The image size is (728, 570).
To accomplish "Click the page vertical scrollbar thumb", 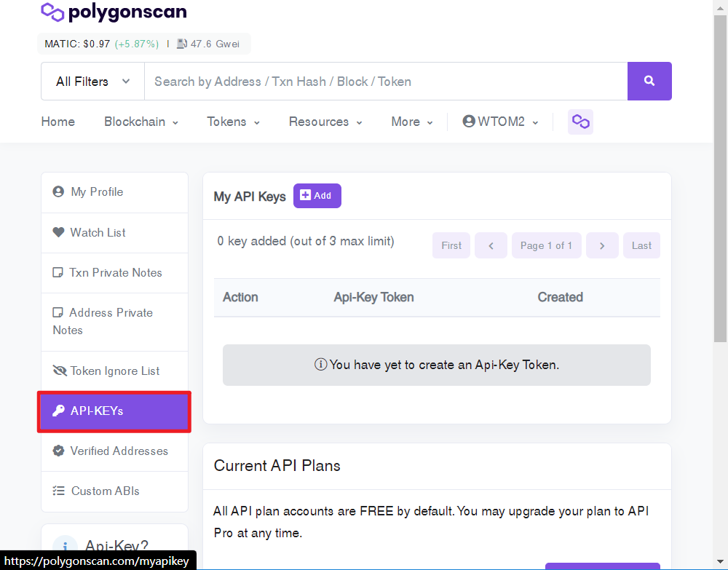I will click(721, 179).
